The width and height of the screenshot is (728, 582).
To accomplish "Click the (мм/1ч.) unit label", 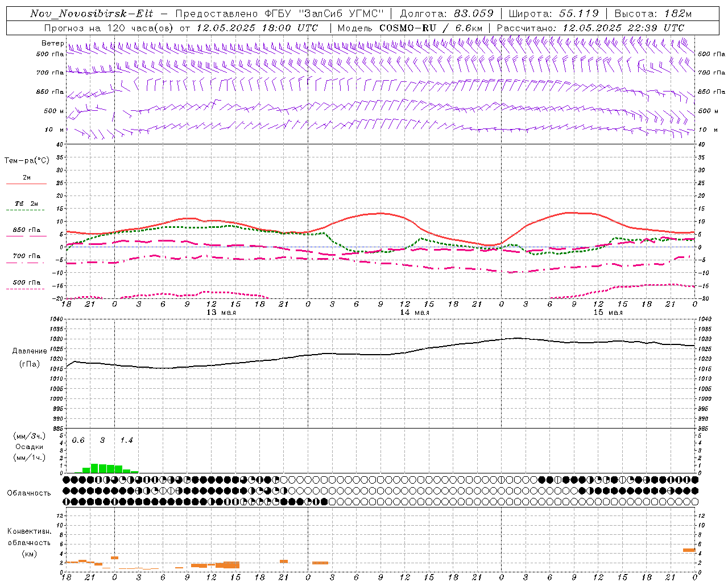I will tap(30, 458).
